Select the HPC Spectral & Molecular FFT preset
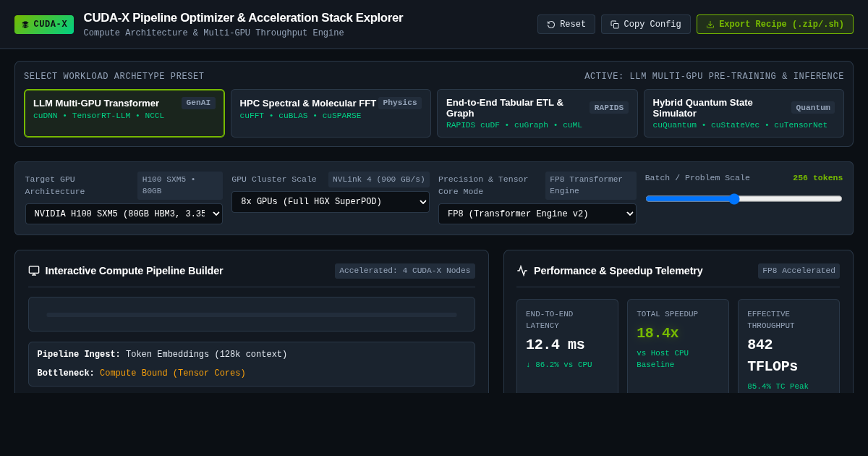868x456 pixels. coord(331,114)
